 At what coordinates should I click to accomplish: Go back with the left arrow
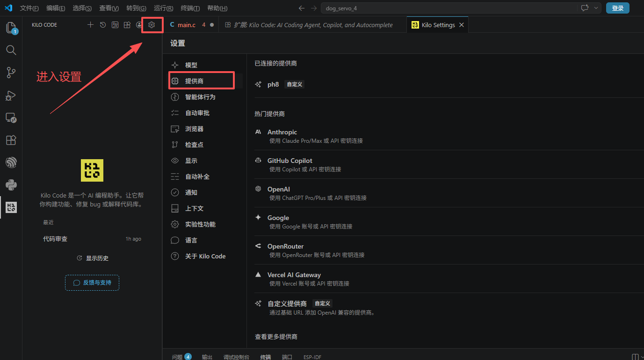pos(302,8)
